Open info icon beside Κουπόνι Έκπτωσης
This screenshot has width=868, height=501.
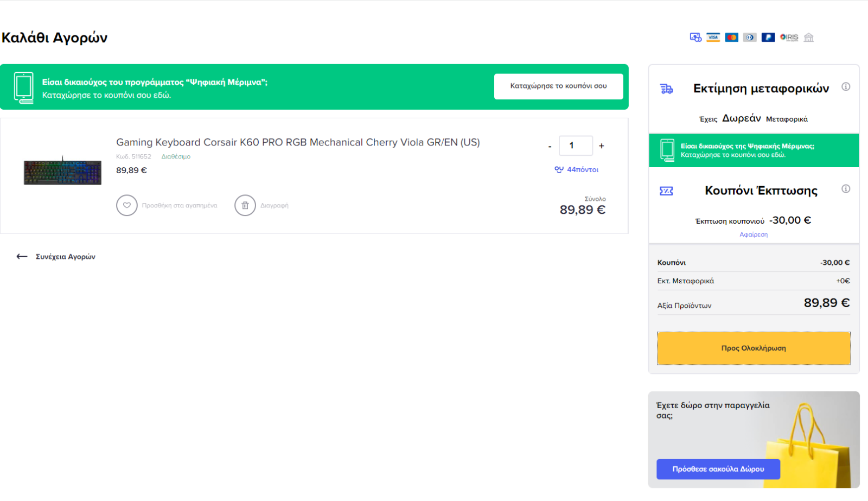pos(846,189)
